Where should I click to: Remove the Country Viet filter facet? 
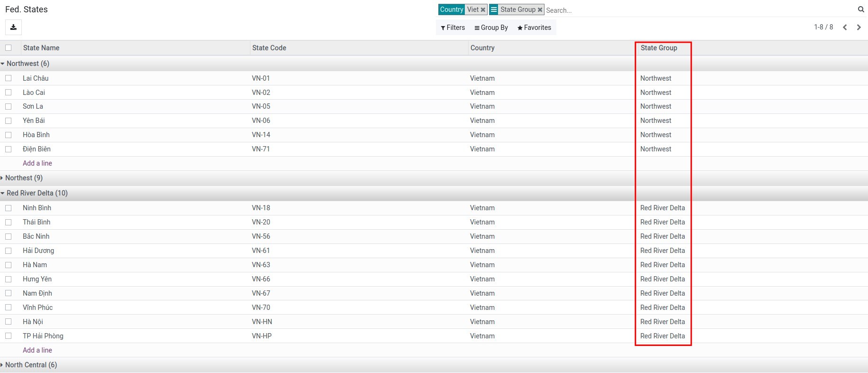click(x=483, y=10)
